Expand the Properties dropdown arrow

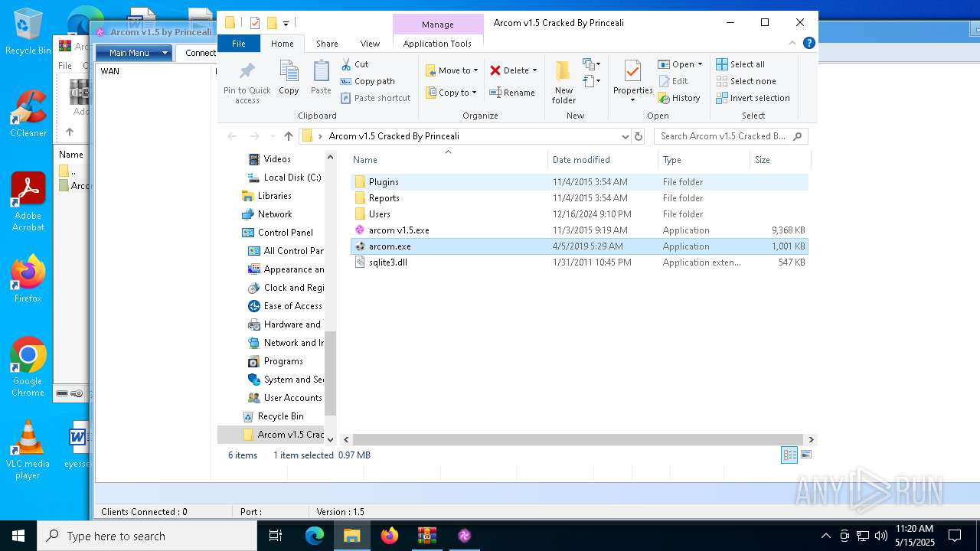[x=632, y=99]
